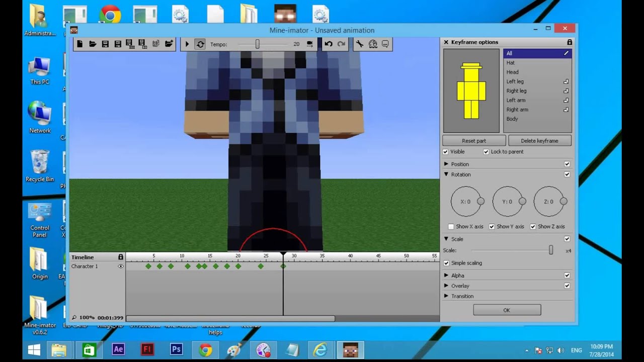The width and height of the screenshot is (644, 362).
Task: Click the New project icon
Action: pos(80,44)
